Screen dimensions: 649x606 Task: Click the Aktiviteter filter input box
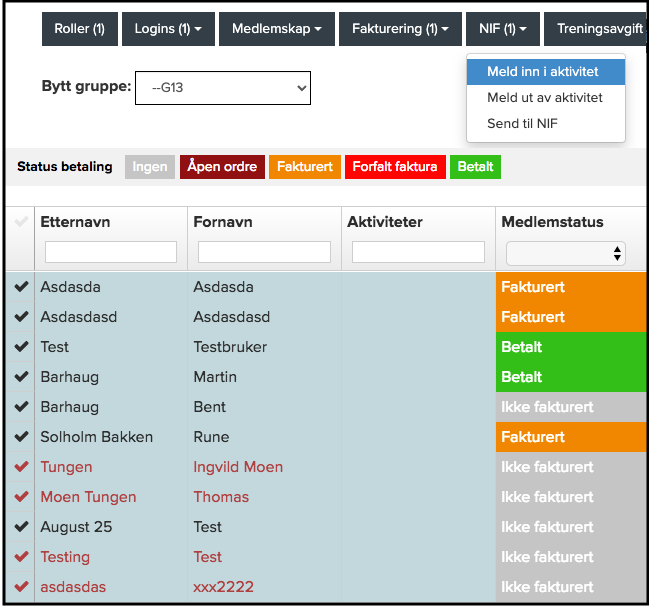click(418, 252)
